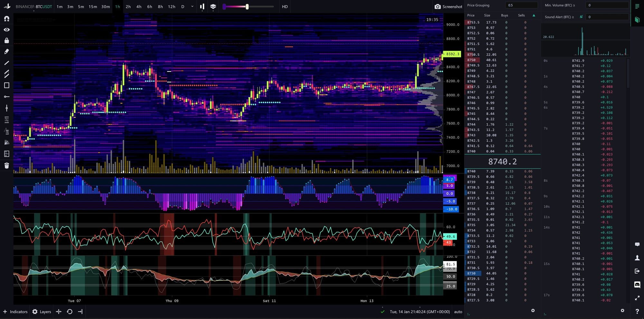
Task: Click the trades feed scrollbar
Action: click(628, 73)
